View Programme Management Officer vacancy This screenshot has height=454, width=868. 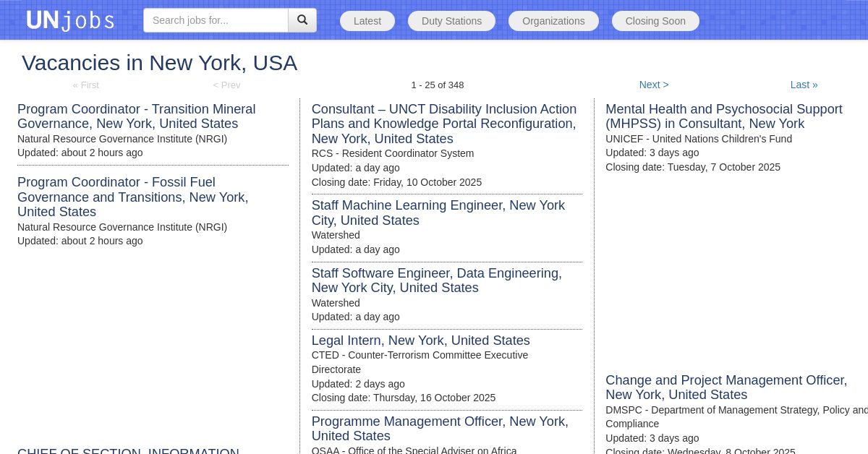coord(440,429)
